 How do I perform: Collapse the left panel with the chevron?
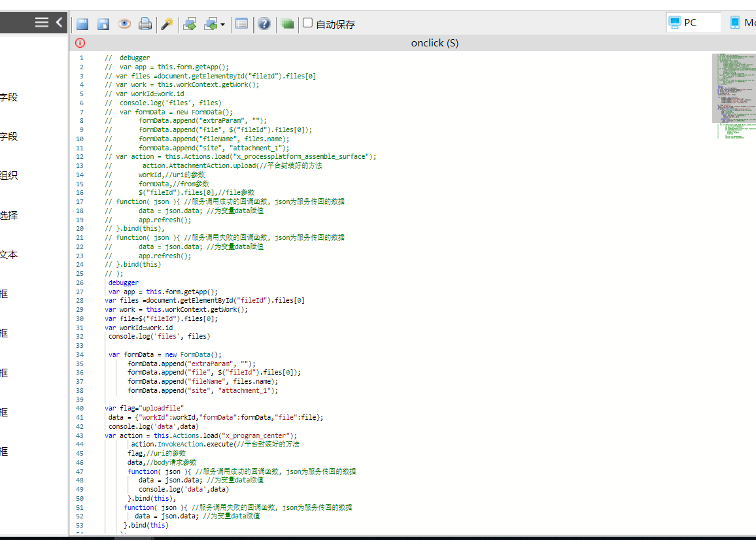pyautogui.click(x=60, y=22)
